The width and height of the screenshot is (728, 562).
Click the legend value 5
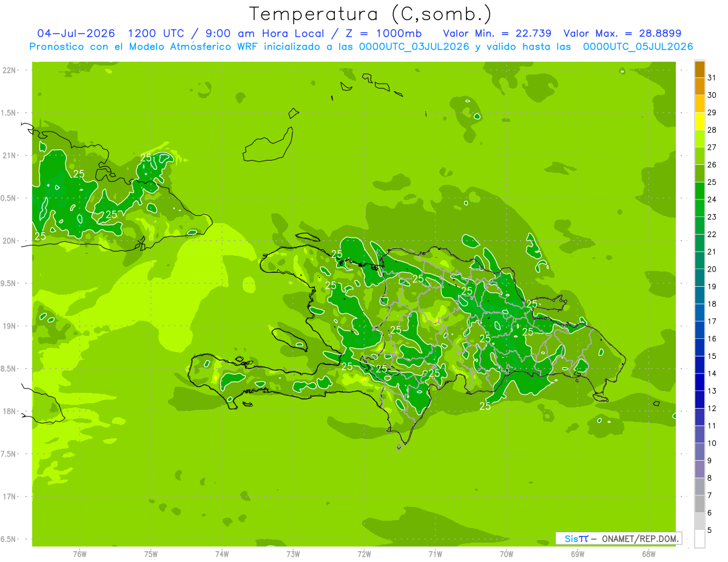(710, 530)
